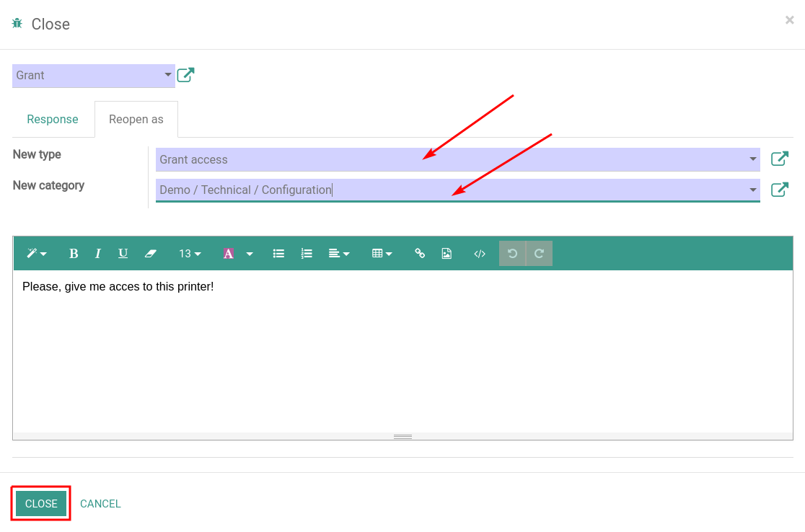Expand the Grant dropdown

coord(167,75)
